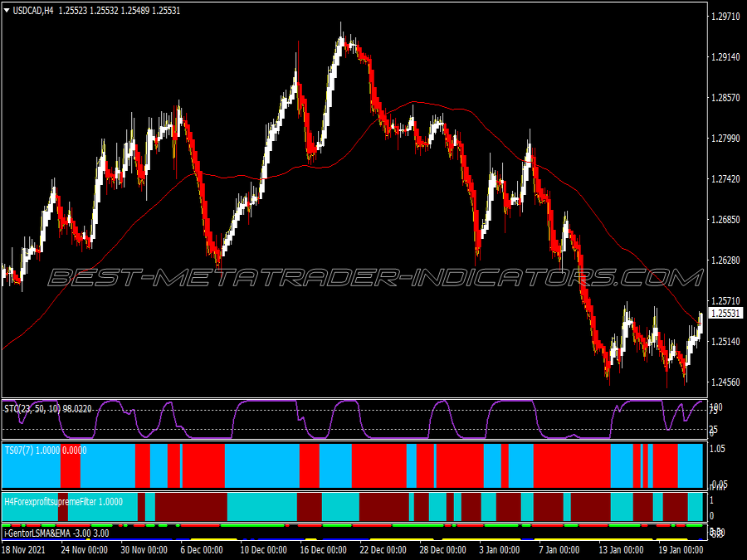The height and width of the screenshot is (560, 747).
Task: Select the 1.24560 price scale label
Action: 725,382
